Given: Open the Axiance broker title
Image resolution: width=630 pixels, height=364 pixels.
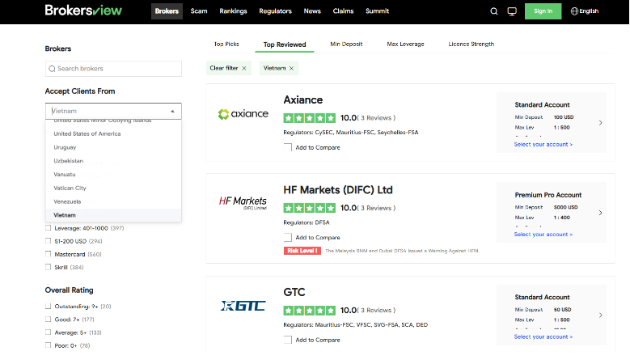Looking at the screenshot, I should point(303,100).
